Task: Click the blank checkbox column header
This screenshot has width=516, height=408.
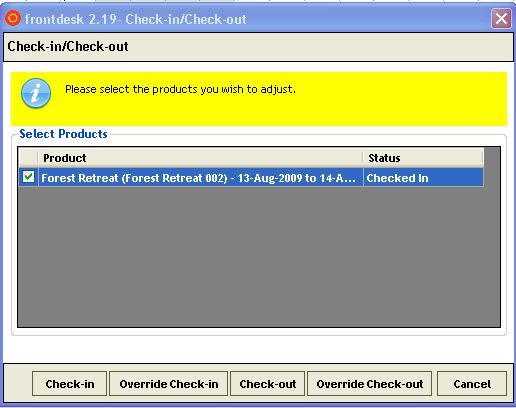Action: click(28, 158)
